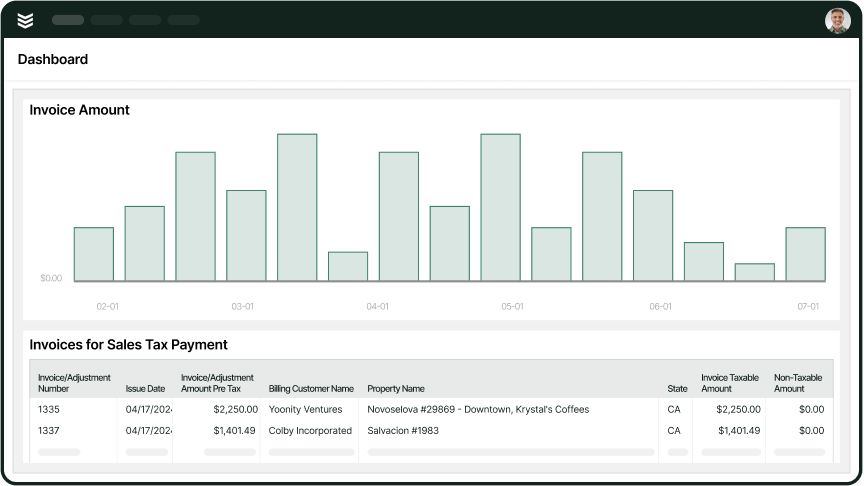
Task: Open invoice number 1337
Action: coord(49,431)
